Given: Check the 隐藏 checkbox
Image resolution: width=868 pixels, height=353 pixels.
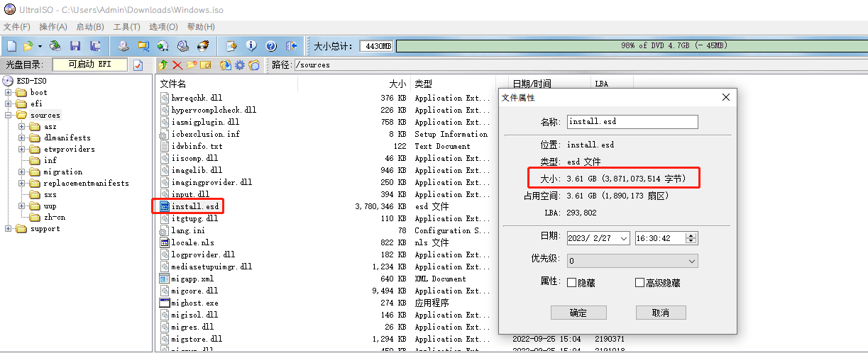Looking at the screenshot, I should click(572, 283).
